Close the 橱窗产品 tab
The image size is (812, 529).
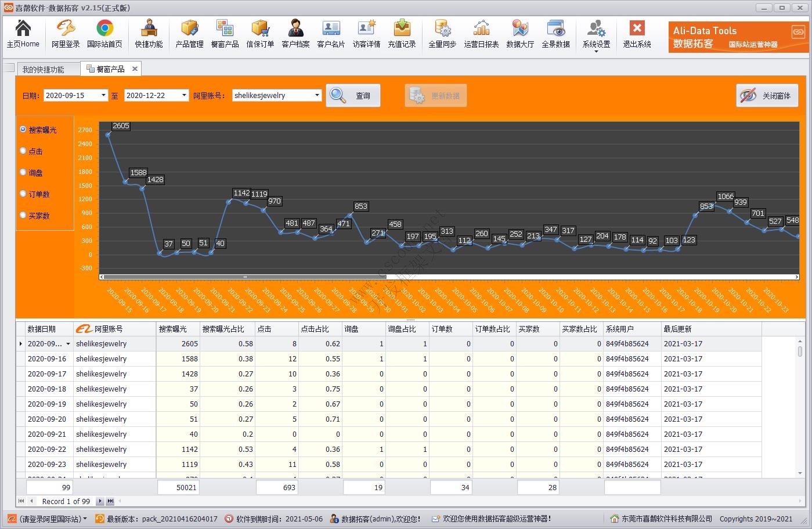coord(135,68)
